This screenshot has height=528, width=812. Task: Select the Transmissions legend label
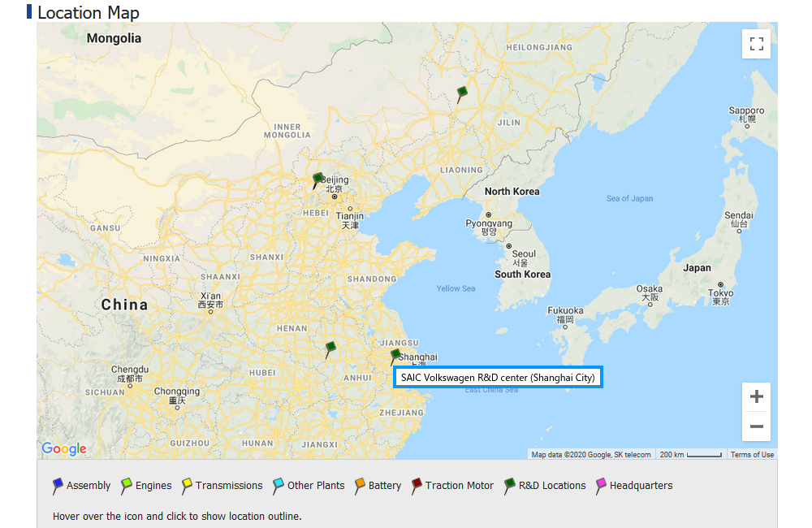tap(229, 486)
